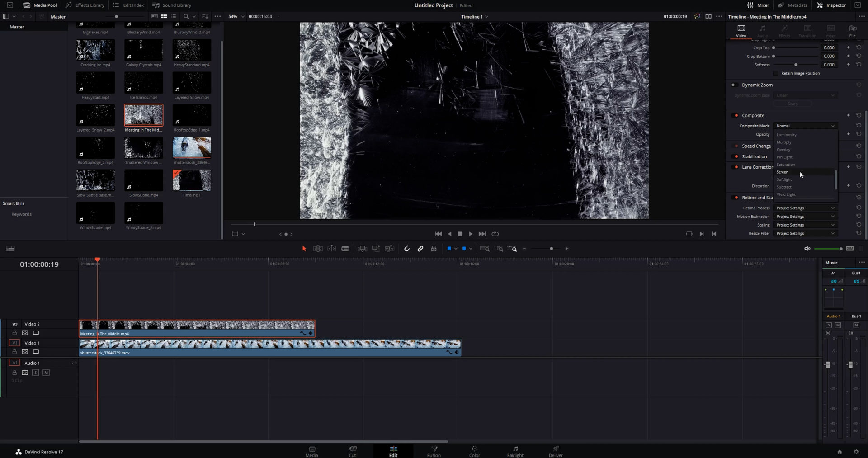Activate the normal Selection arrow tool

point(304,248)
